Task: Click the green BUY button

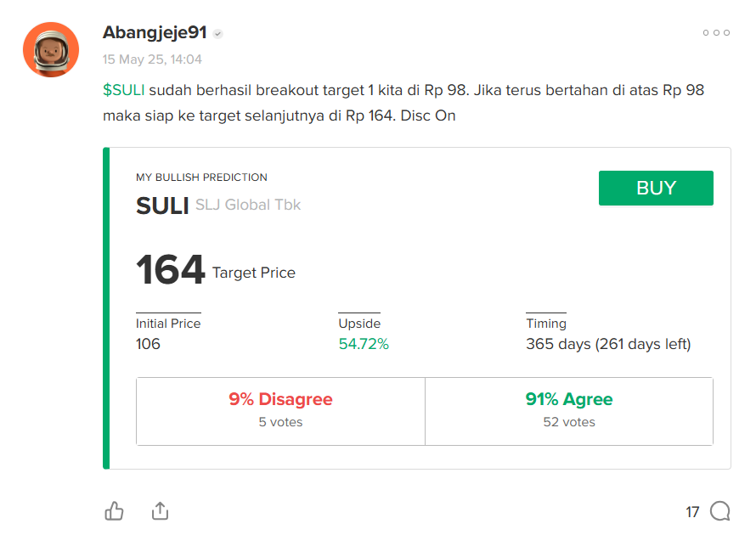Action: 656,188
